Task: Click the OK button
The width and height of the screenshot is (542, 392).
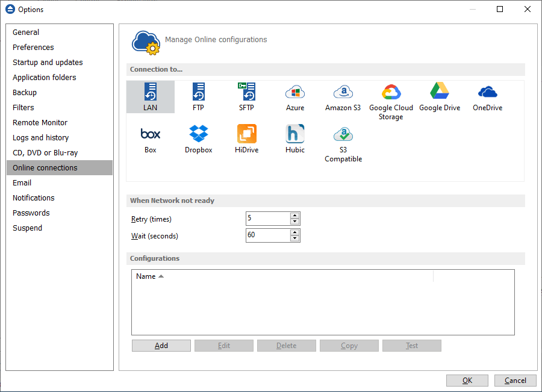Action: [467, 381]
